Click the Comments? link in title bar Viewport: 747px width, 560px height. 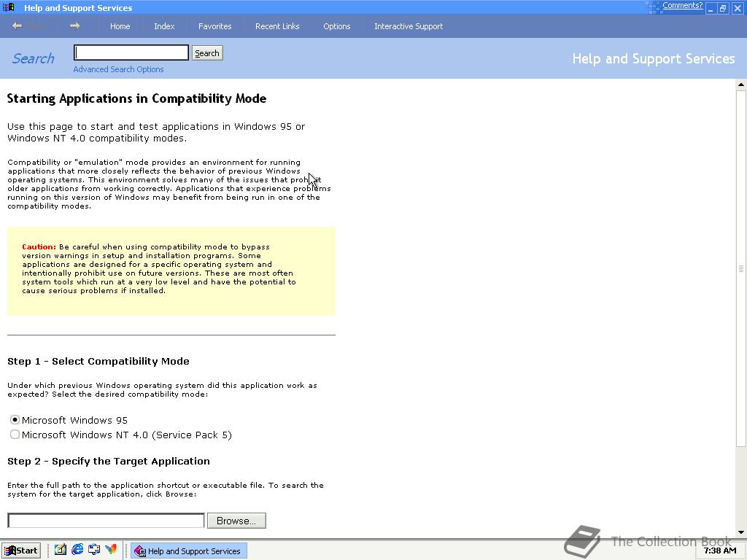coord(682,5)
